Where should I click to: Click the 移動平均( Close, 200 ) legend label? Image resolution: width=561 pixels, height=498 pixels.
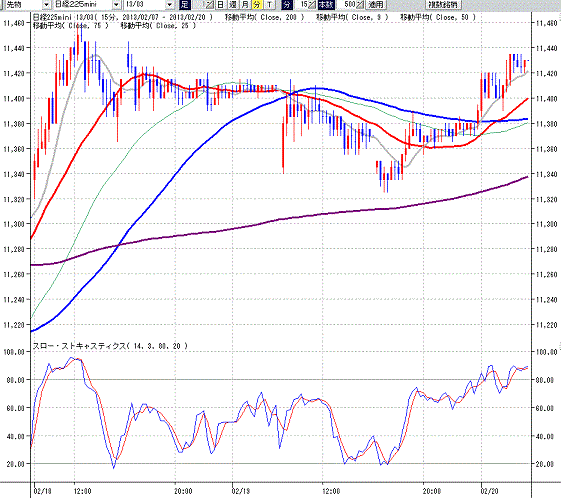point(265,17)
